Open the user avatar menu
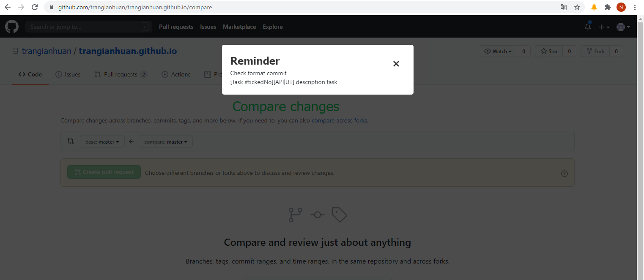 [623, 27]
